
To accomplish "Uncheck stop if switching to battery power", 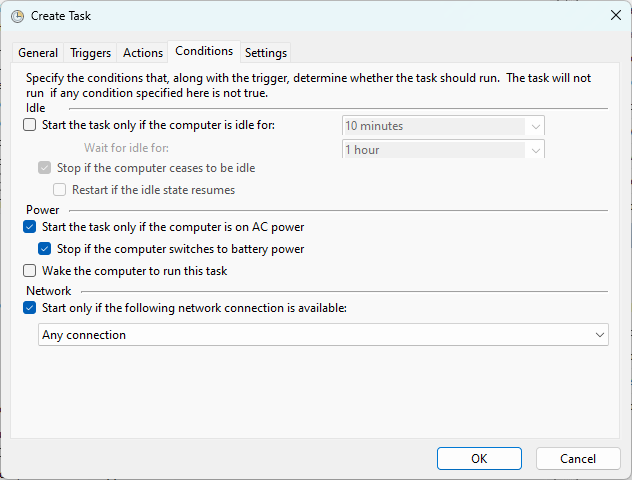I will (44, 249).
